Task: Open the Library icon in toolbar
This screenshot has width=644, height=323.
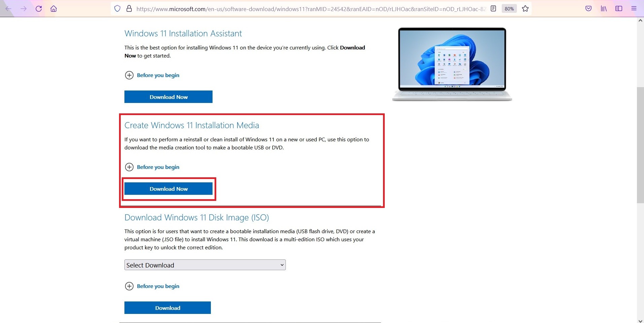Action: 604,9
